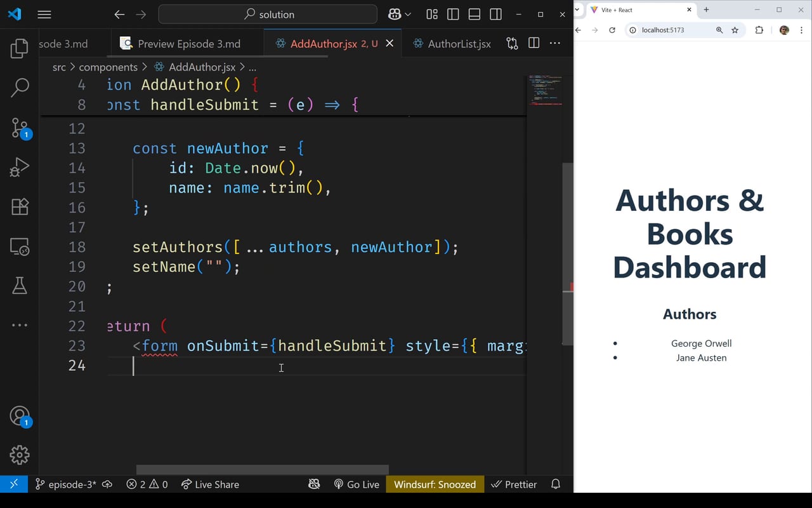Open the Testing flask view

point(20,286)
